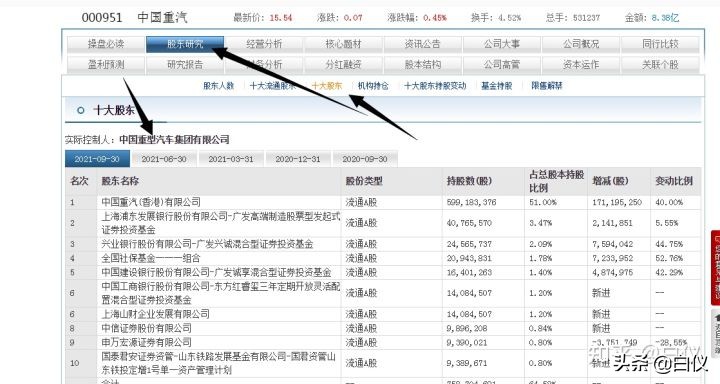Screen dimensions: 720x384
Task: Select shareholder 中国重汽(香港)有限公司
Action: click(151, 202)
